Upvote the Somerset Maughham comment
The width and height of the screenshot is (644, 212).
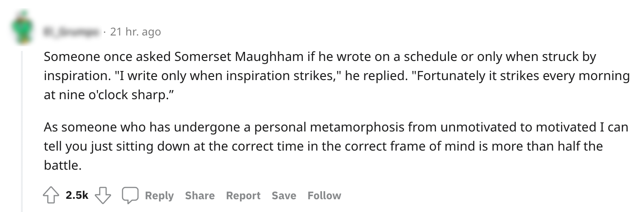click(x=51, y=196)
